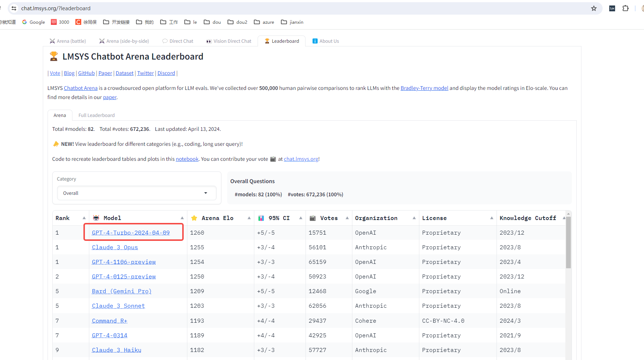
Task: Open Claude 3 Haiku model link
Action: pos(116,350)
